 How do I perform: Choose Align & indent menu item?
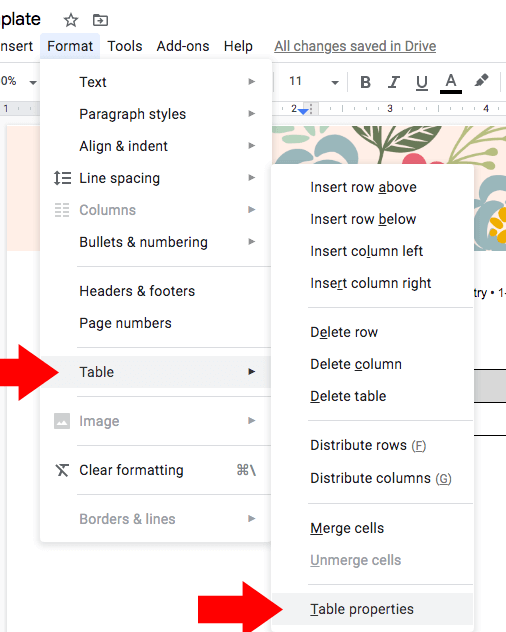(156, 146)
